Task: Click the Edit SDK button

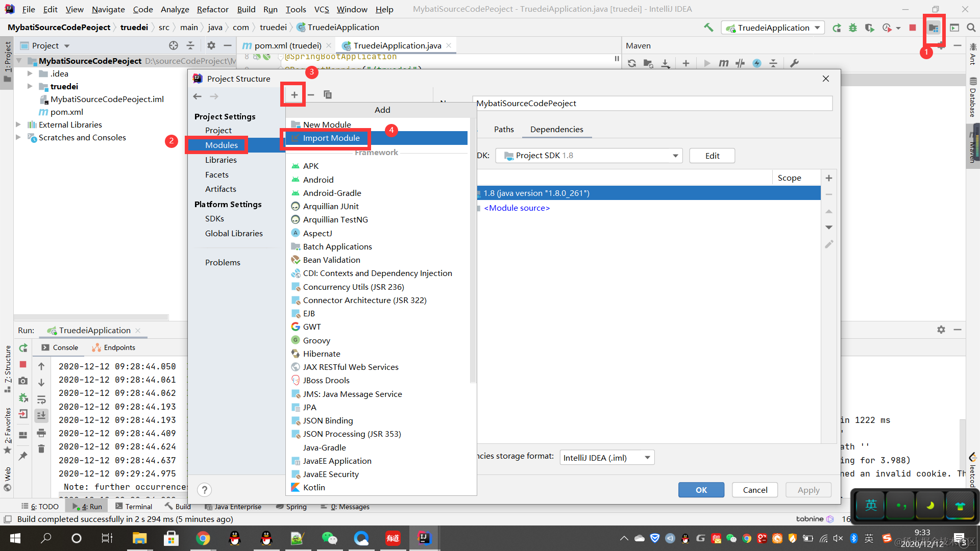Action: click(x=712, y=156)
